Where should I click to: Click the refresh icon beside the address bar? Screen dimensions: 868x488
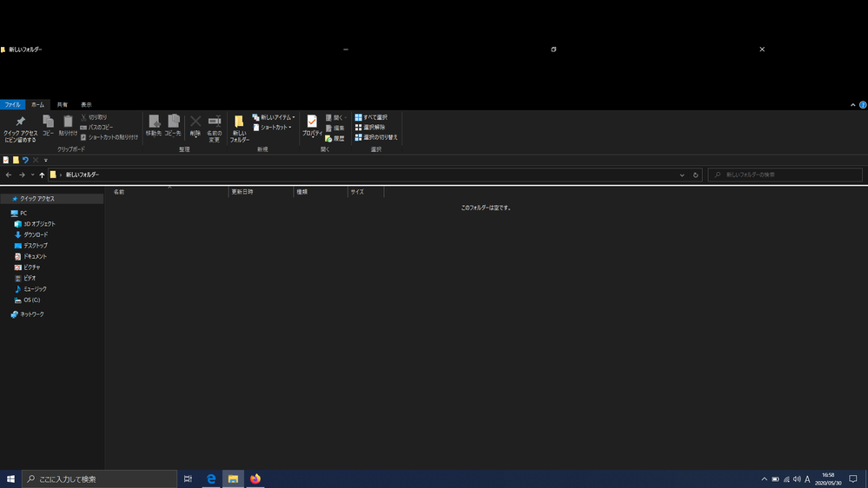pyautogui.click(x=695, y=175)
